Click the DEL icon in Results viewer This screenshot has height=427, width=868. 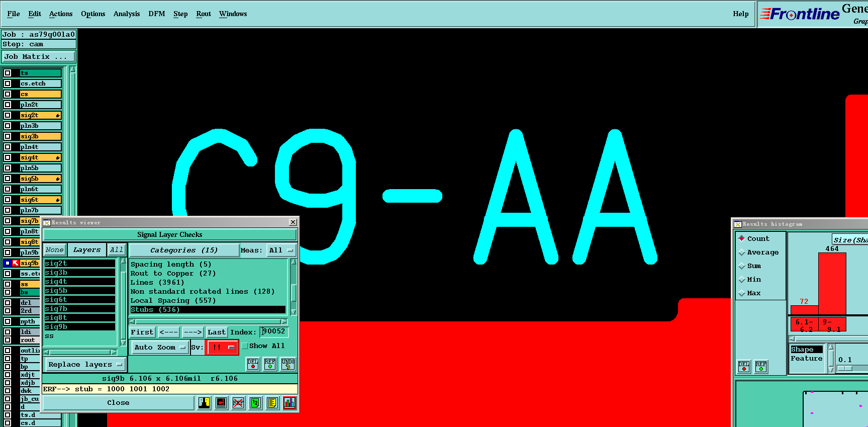253,364
